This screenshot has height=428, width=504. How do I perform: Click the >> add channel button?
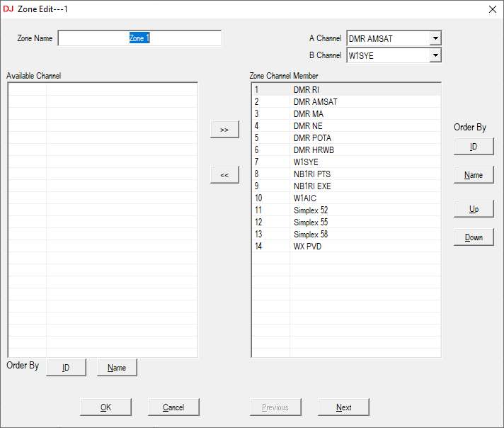[224, 130]
